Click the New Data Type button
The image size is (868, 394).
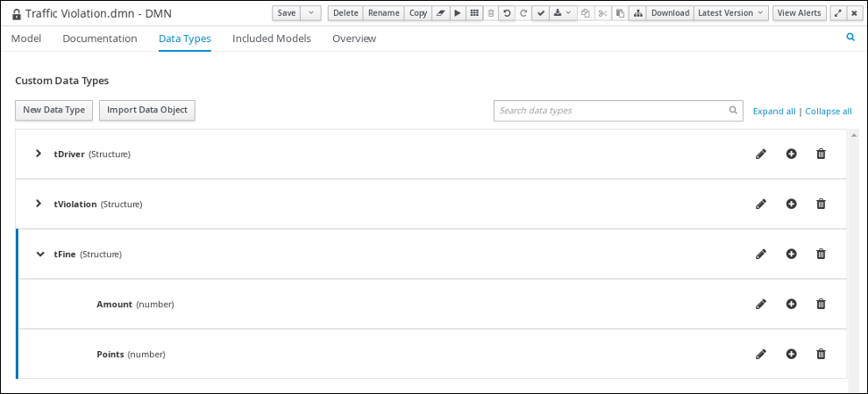coord(53,111)
